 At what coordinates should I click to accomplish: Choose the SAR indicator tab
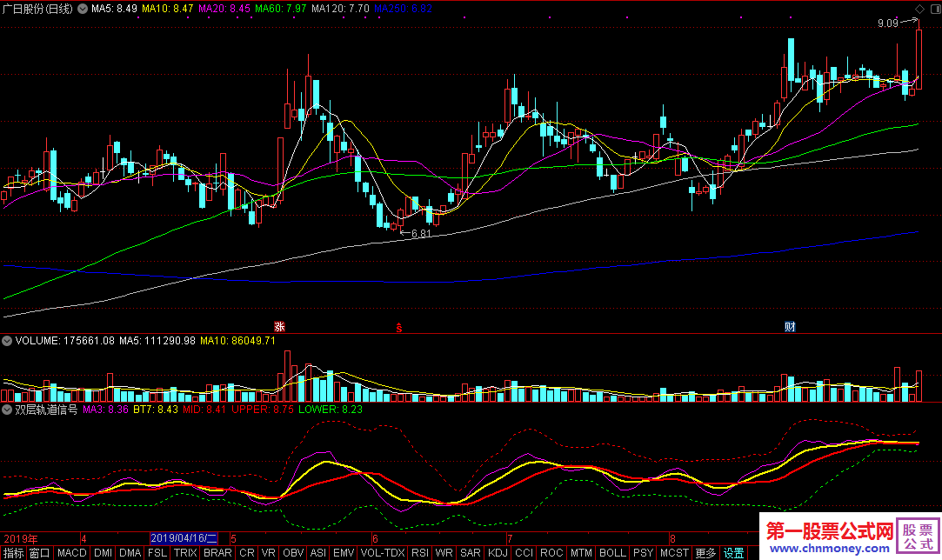click(471, 553)
